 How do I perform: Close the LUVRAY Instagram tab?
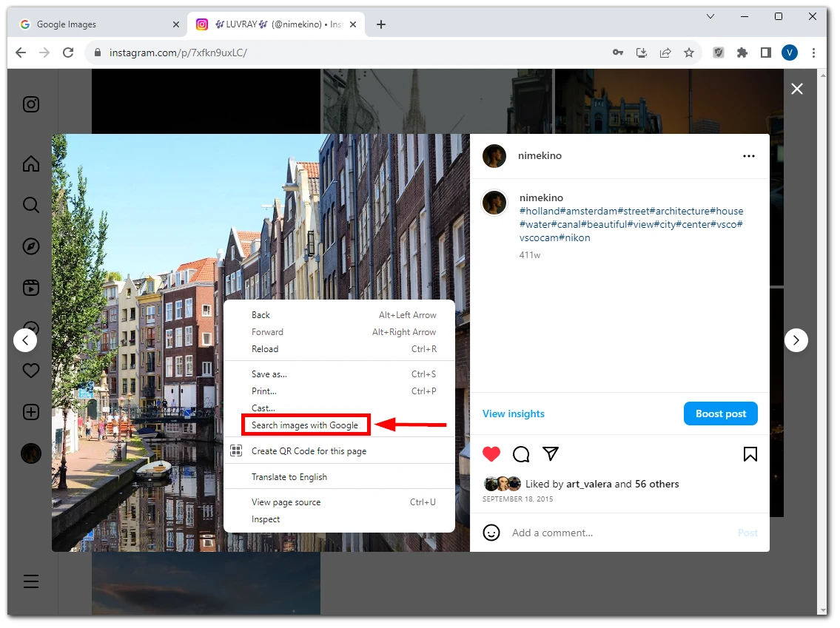pyautogui.click(x=352, y=24)
